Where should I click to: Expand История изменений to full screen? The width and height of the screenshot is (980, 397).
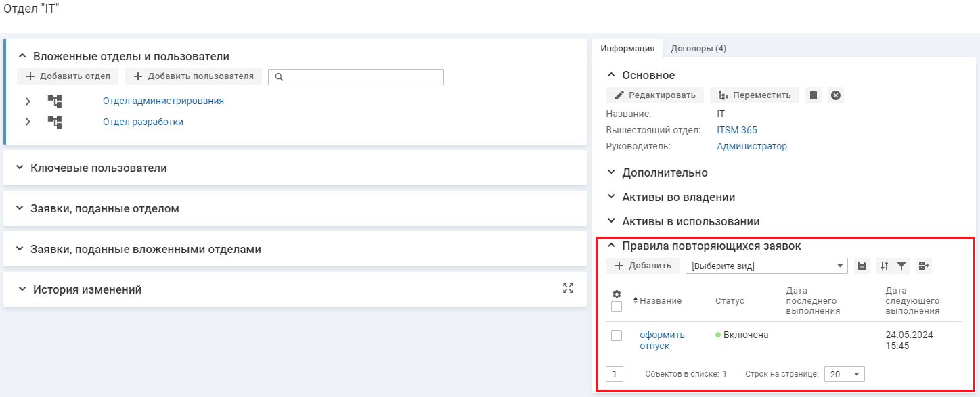pos(568,288)
